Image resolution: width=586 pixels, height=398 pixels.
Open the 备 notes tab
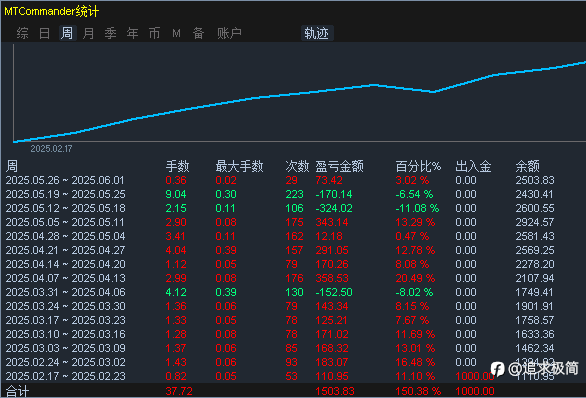(x=198, y=33)
